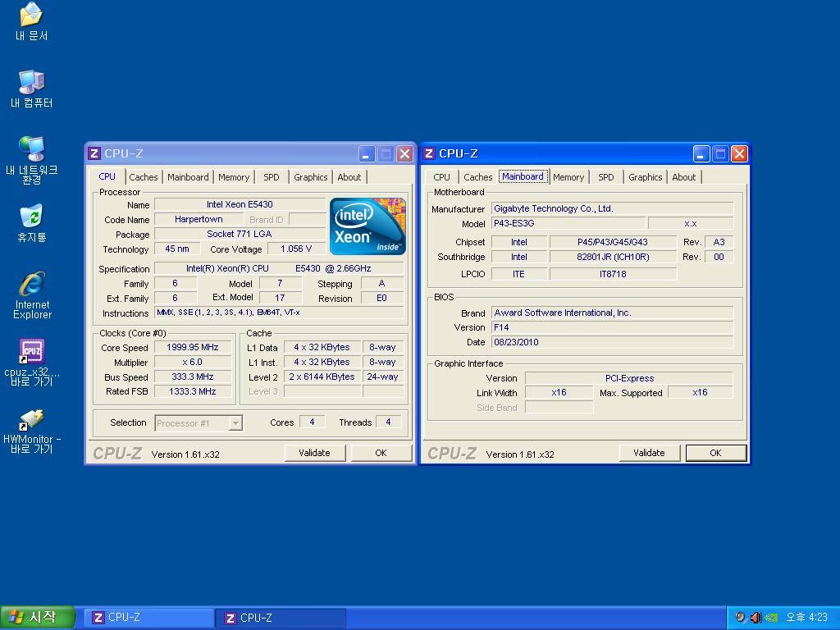Screen dimensions: 840x630
Task: Open SPD tab in left CPU-Z window
Action: [x=271, y=177]
